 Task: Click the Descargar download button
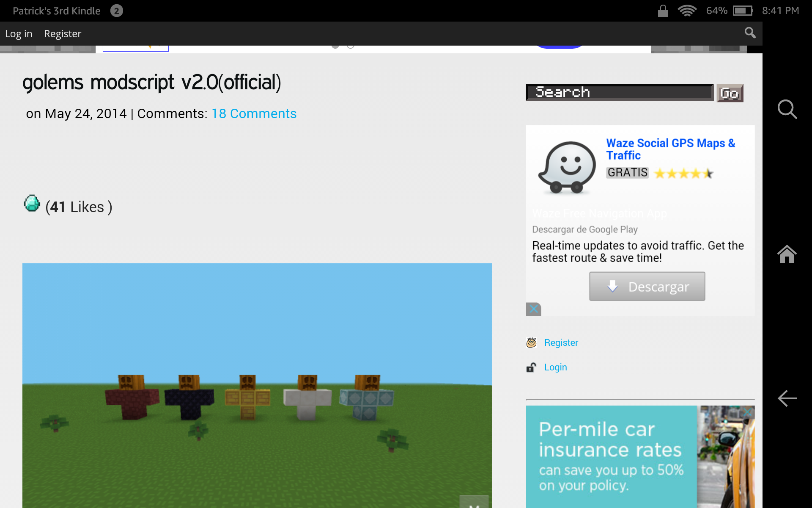[x=647, y=287]
